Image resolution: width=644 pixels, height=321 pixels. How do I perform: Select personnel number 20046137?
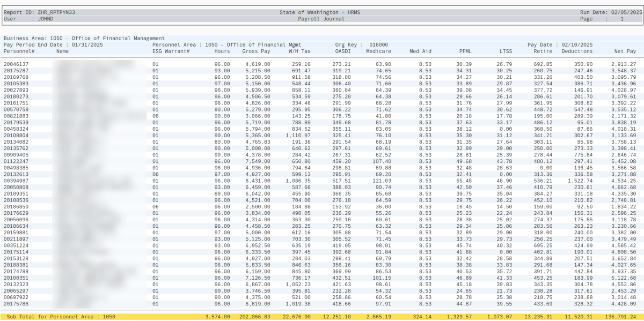[x=16, y=64]
